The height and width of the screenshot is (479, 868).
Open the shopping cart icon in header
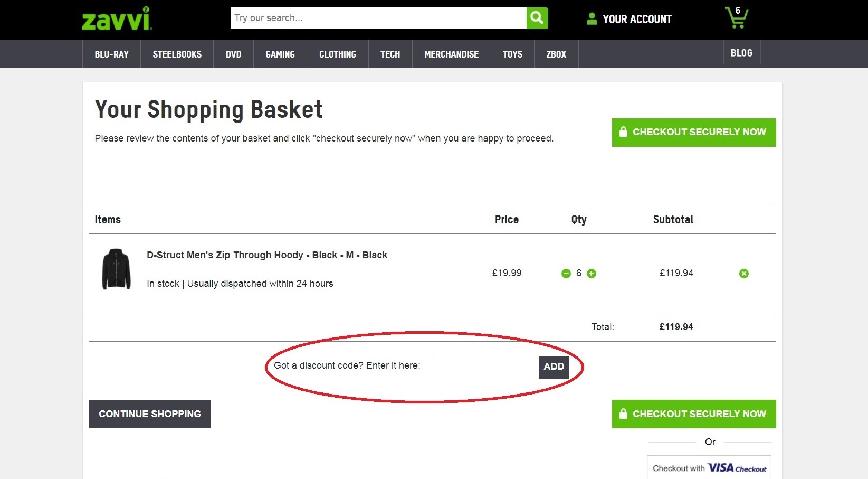[x=736, y=18]
